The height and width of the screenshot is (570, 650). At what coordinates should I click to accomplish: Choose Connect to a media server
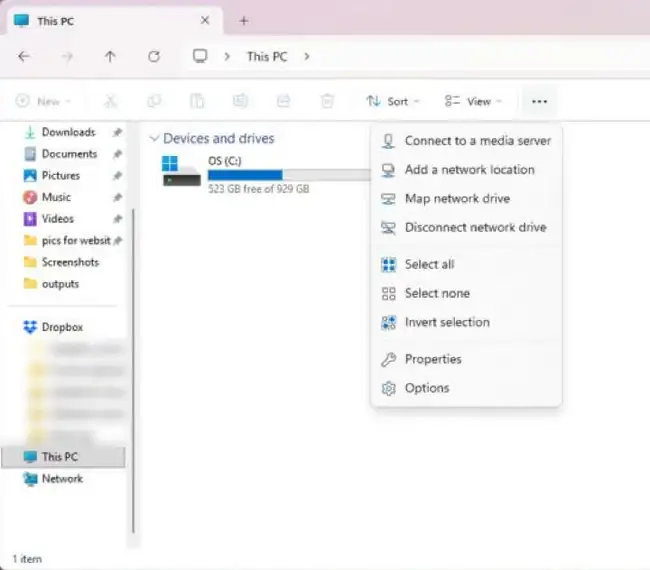coord(466,141)
